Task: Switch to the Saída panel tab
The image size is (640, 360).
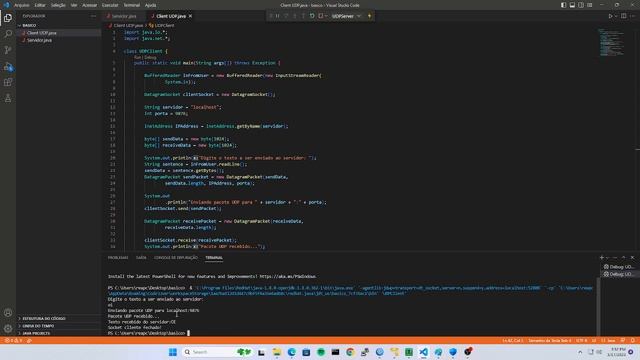Action: (141, 258)
